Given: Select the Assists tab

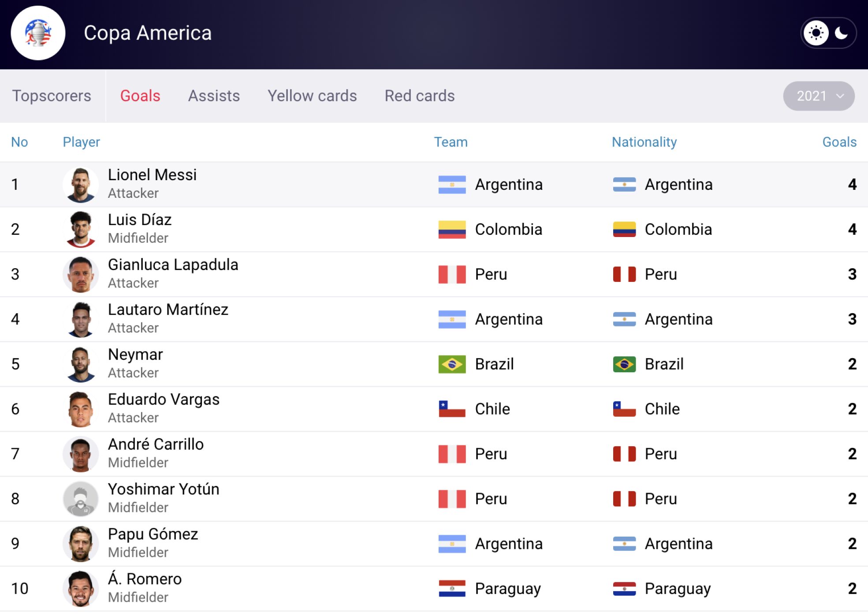Looking at the screenshot, I should tap(214, 96).
